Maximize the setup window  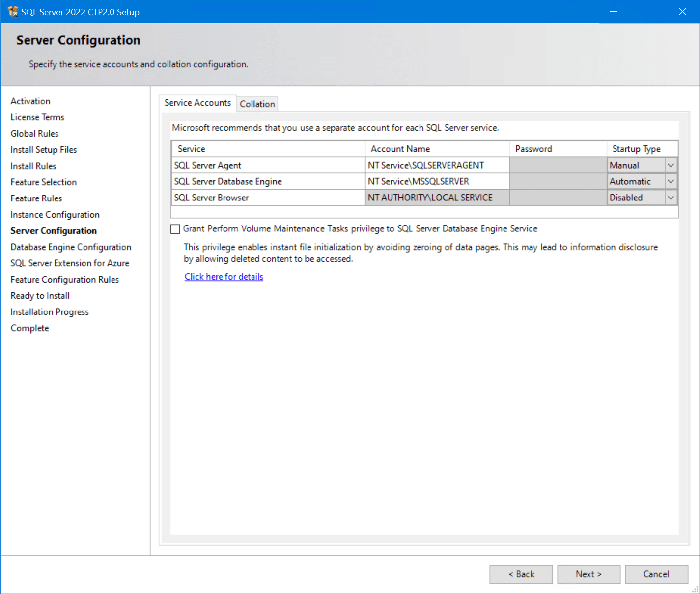click(648, 12)
